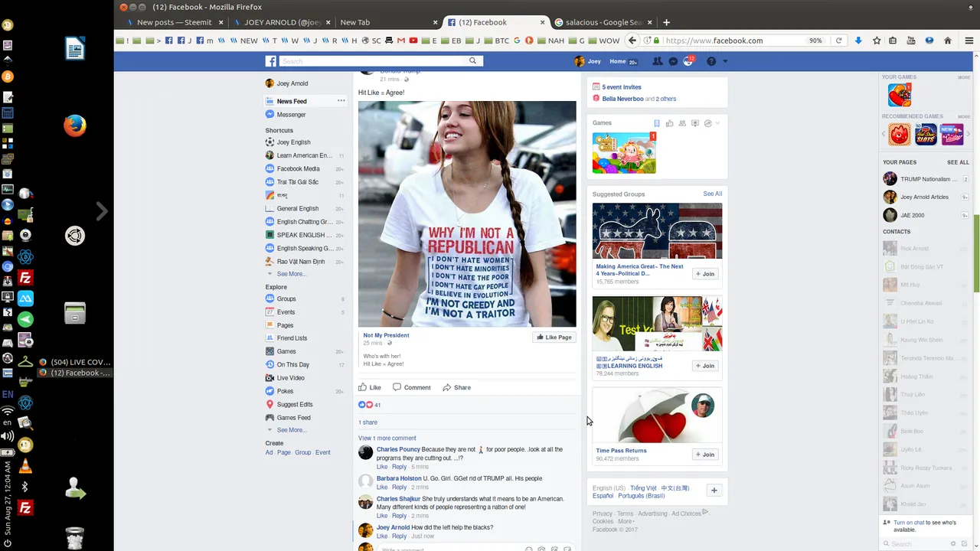Open the Gmail bookmark in bookmarks toolbar
Screen dimensions: 980x551
[x=400, y=41]
